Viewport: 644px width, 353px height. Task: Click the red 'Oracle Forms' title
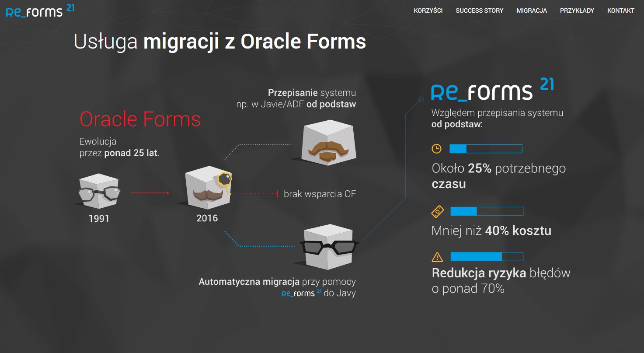point(140,119)
